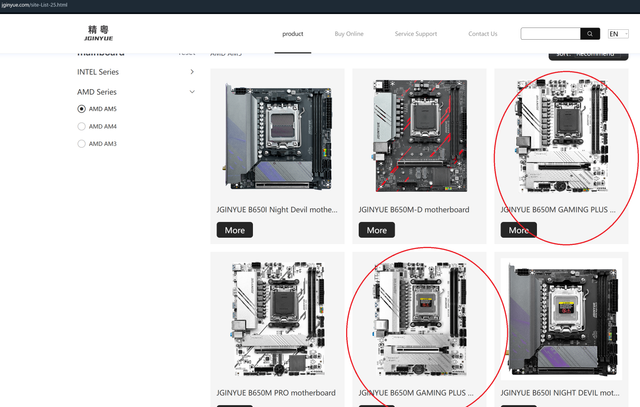Click More under B650I Night Devil
Image resolution: width=640 pixels, height=407 pixels.
pyautogui.click(x=235, y=230)
